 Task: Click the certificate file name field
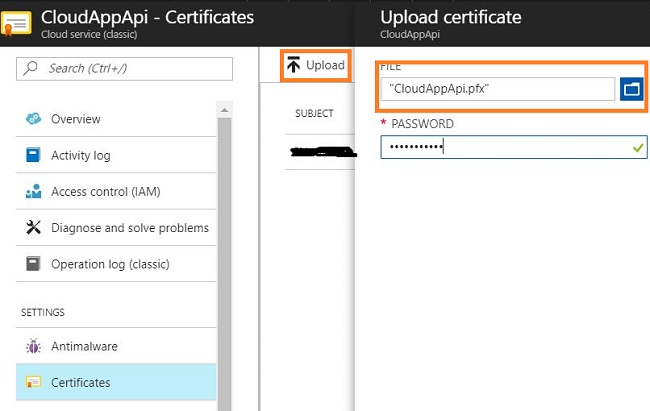[x=497, y=89]
